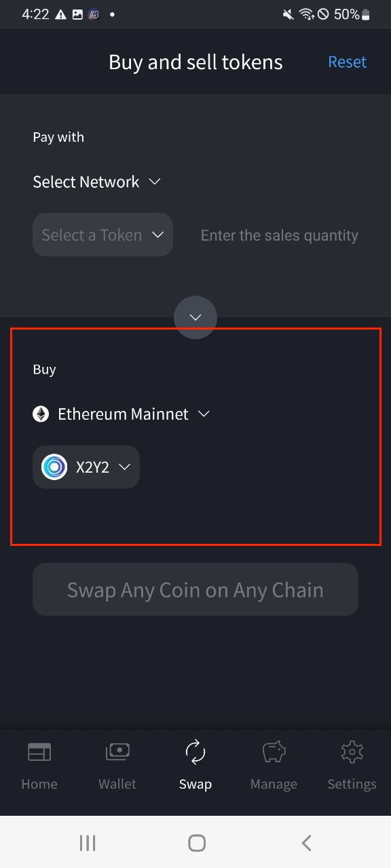391x868 pixels.
Task: Open the Manage piggy bank icon
Action: (274, 752)
